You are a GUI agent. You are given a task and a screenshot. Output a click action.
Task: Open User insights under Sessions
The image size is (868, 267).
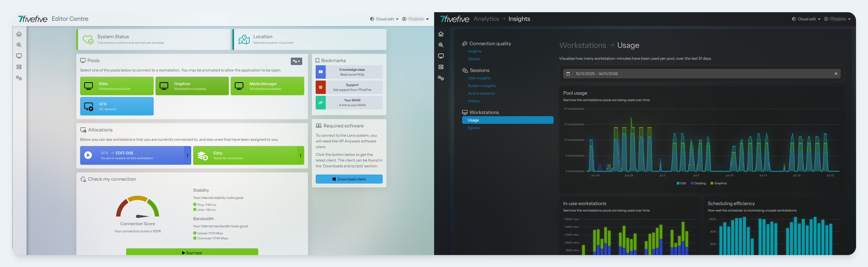[x=479, y=78]
